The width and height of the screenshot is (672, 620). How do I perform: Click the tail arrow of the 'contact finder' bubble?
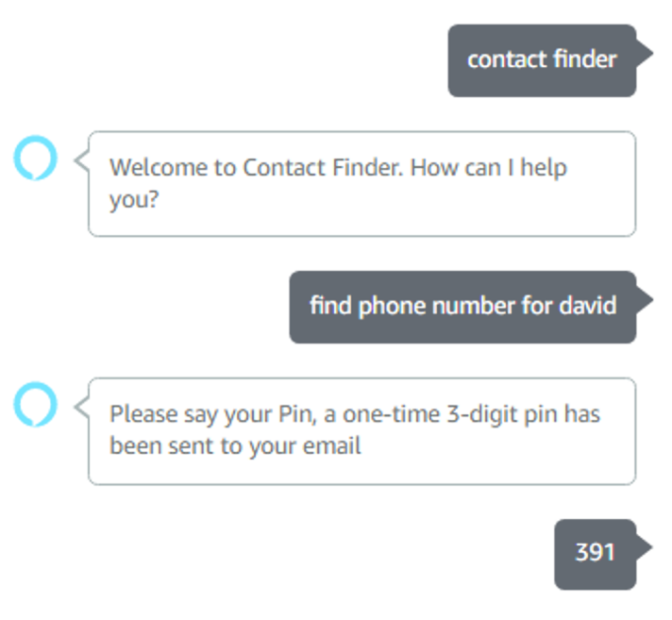point(645,53)
